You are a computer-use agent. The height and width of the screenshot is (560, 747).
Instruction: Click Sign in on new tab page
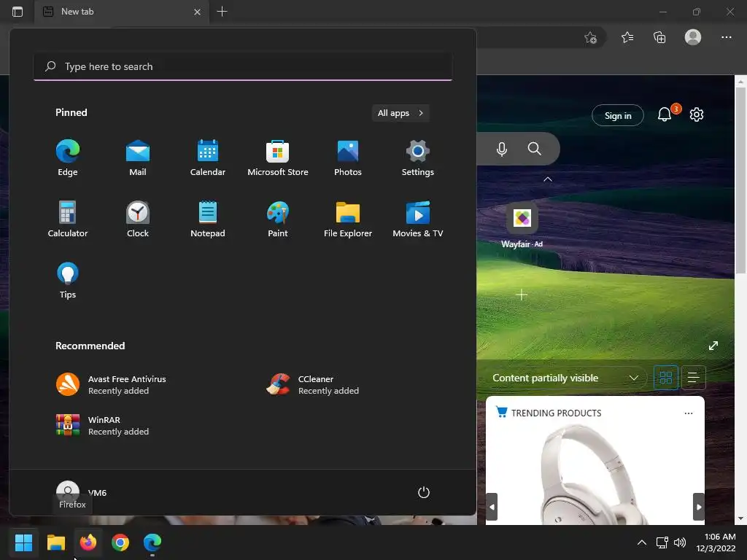pos(617,115)
